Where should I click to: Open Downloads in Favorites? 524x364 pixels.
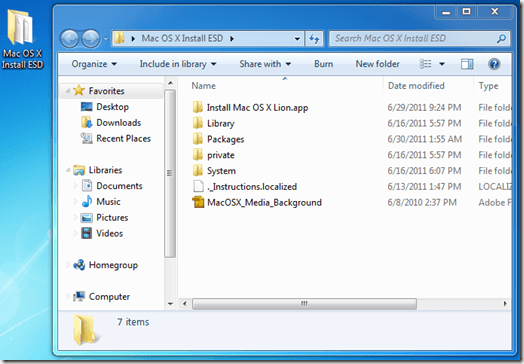pos(111,123)
